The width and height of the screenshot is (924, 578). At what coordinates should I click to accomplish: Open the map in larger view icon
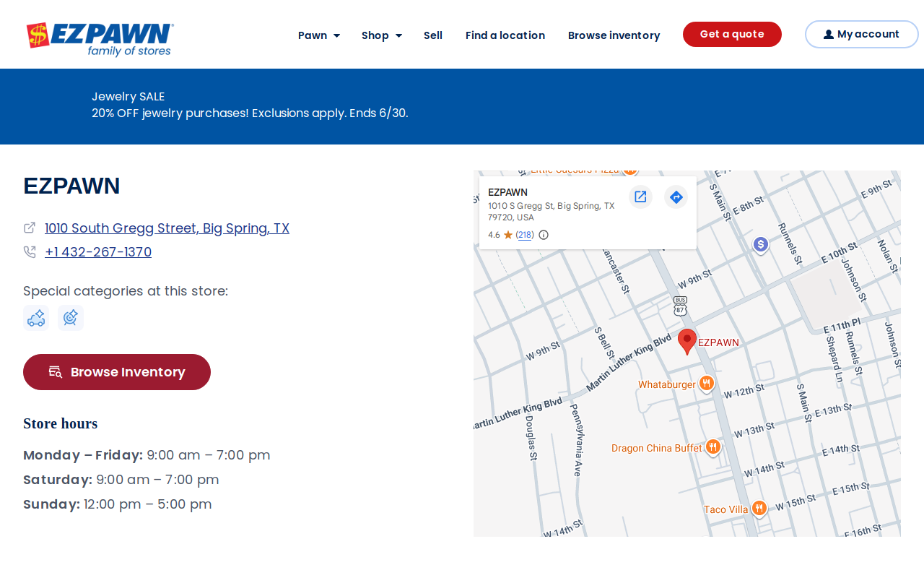click(x=640, y=197)
